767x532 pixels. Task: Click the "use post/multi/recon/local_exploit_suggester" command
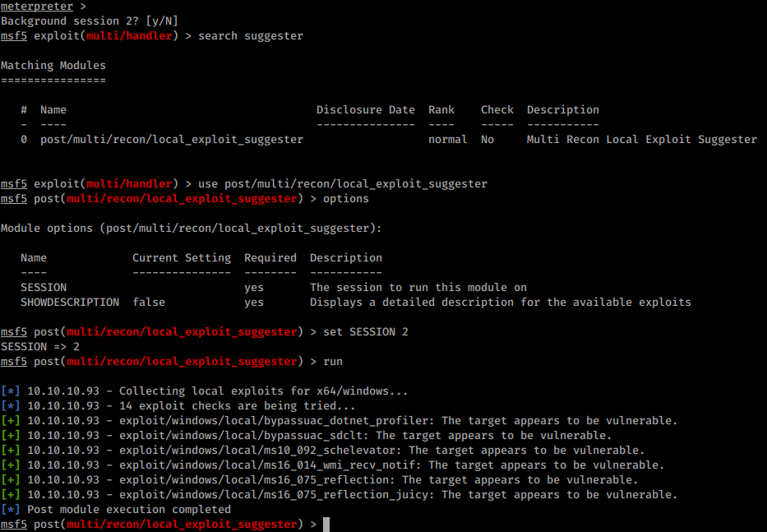tap(343, 183)
